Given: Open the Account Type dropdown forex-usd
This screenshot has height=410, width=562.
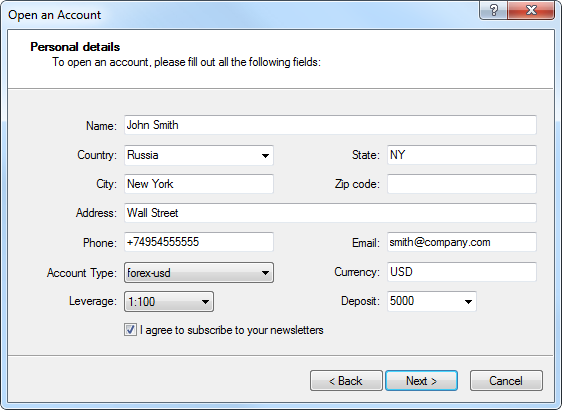Looking at the screenshot, I should point(199,273).
